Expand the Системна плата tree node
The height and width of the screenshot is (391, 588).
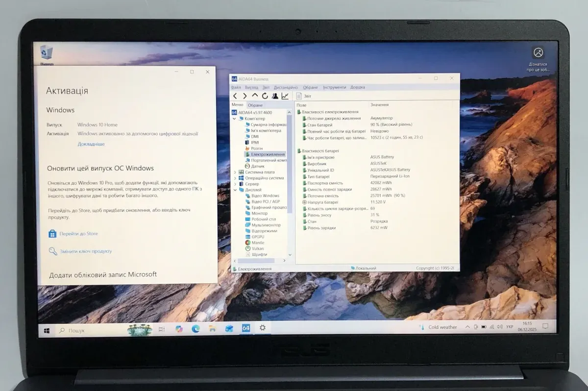pos(235,172)
